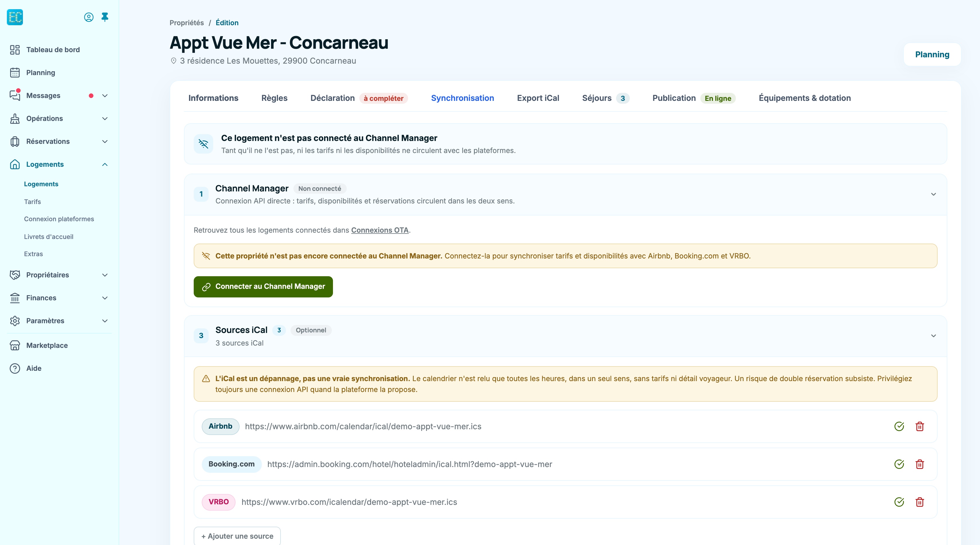The image size is (980, 545).
Task: Open the Règles tab
Action: coord(274,98)
